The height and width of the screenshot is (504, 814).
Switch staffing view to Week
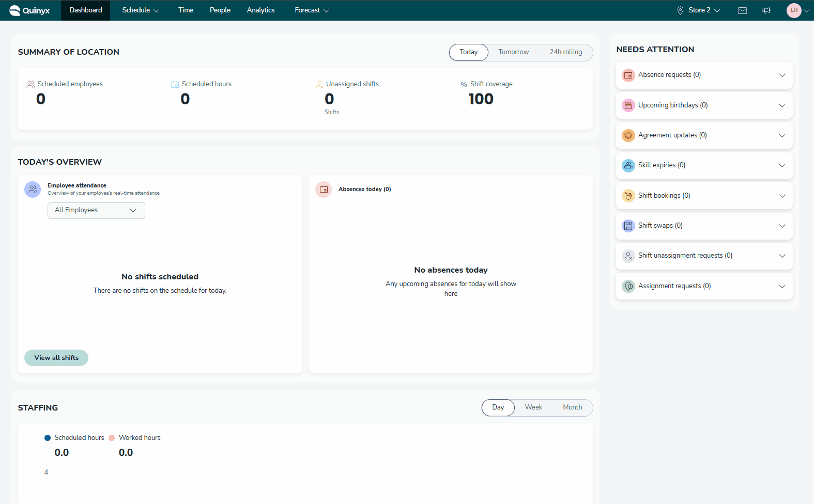pos(533,407)
